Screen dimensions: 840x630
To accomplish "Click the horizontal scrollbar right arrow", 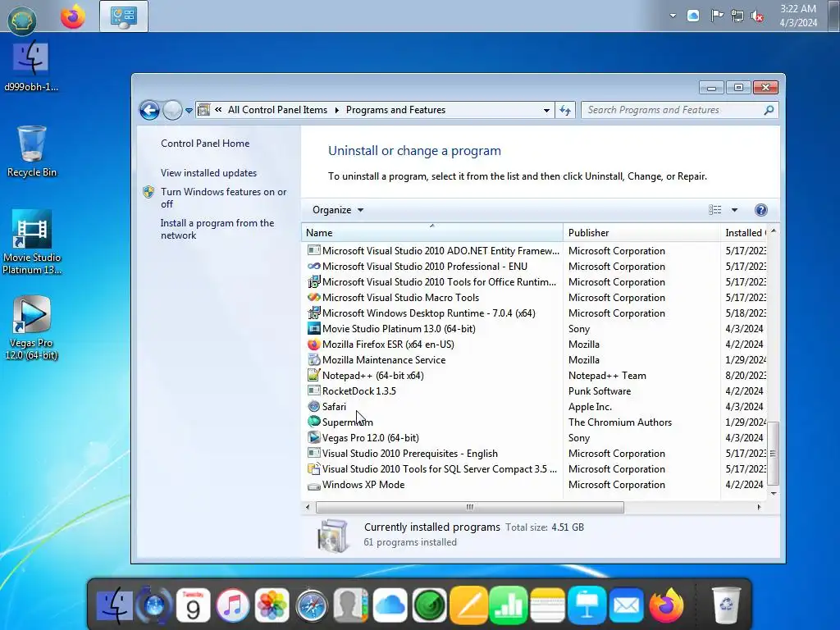I will 759,507.
